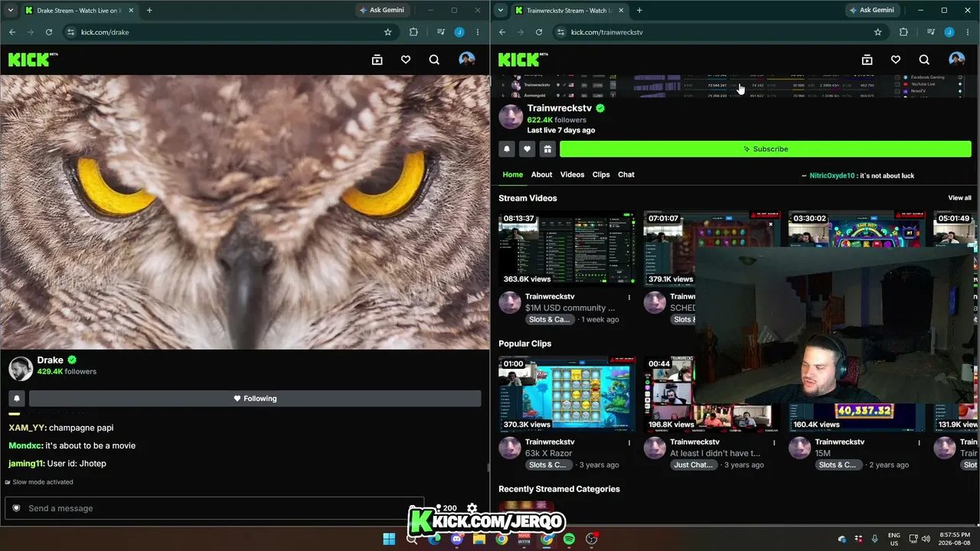Click Ask Gemini in Trainwreckstv window
The width and height of the screenshot is (980, 551).
point(872,10)
